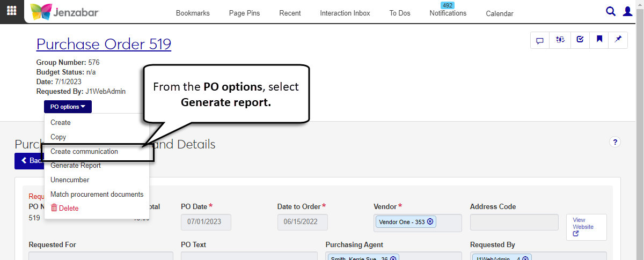The width and height of the screenshot is (644, 260).
Task: Open the user profile icon
Action: coord(627,11)
